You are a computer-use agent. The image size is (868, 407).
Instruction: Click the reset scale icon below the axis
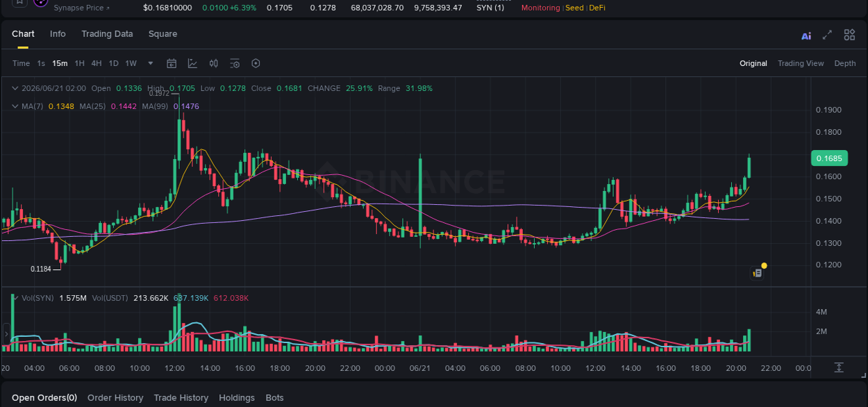(x=839, y=367)
